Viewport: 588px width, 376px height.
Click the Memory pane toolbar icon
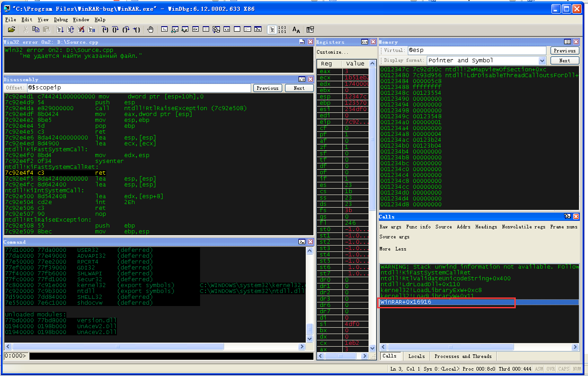click(568, 42)
